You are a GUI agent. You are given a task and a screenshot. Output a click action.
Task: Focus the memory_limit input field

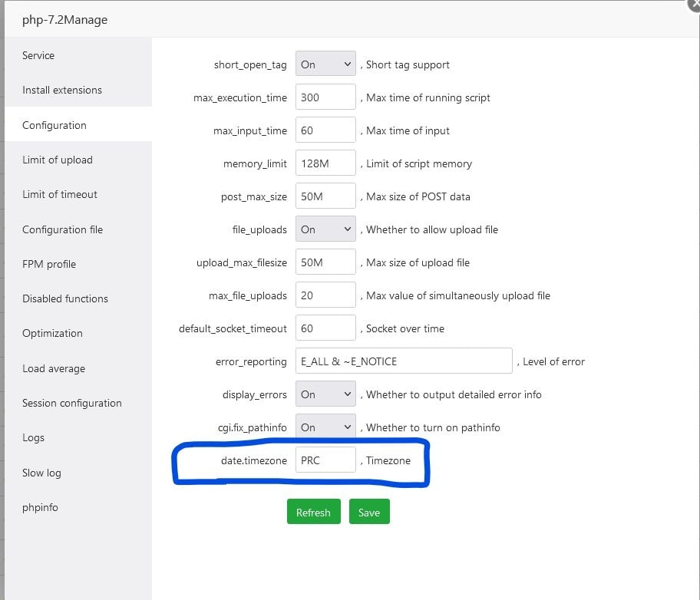[325, 163]
